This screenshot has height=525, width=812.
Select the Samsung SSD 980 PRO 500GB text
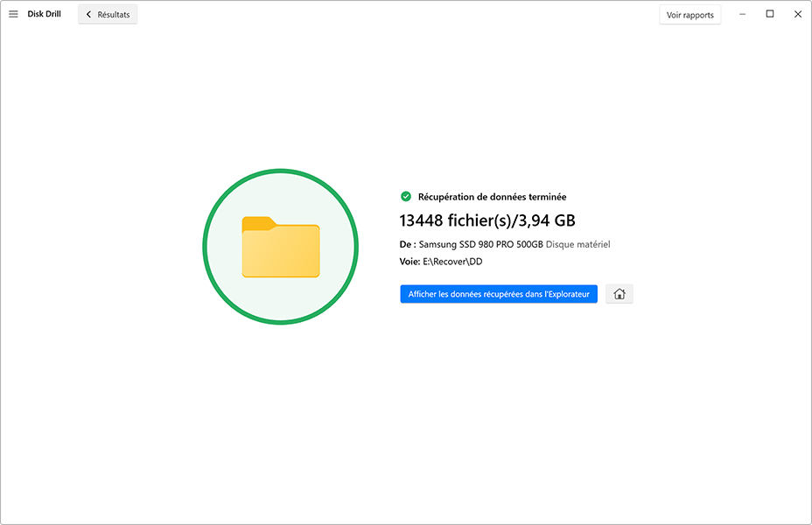481,244
